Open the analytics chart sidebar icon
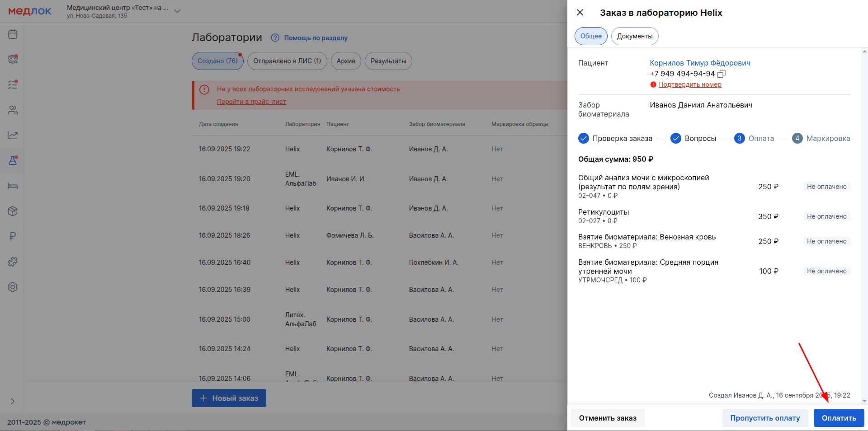The width and height of the screenshot is (868, 431). click(13, 135)
